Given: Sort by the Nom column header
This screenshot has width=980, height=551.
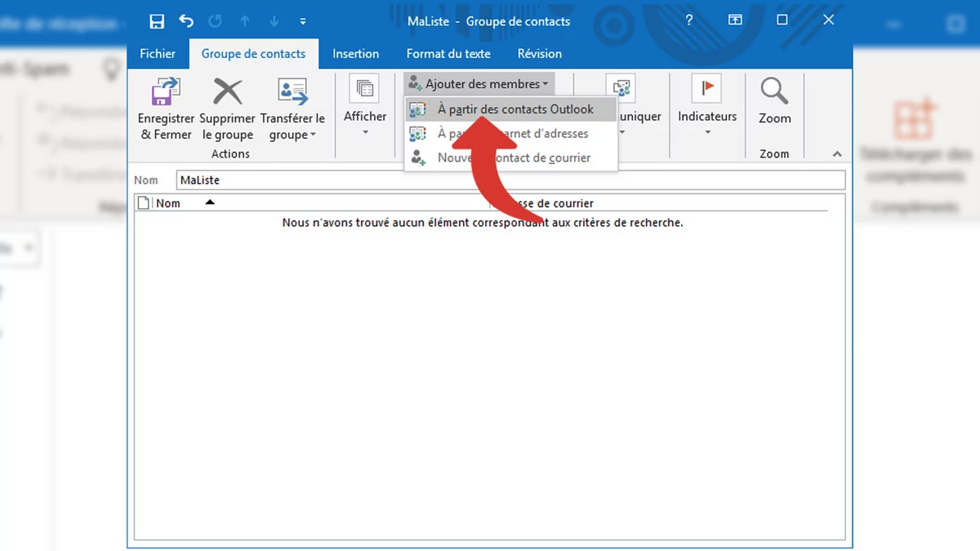Looking at the screenshot, I should tap(168, 203).
